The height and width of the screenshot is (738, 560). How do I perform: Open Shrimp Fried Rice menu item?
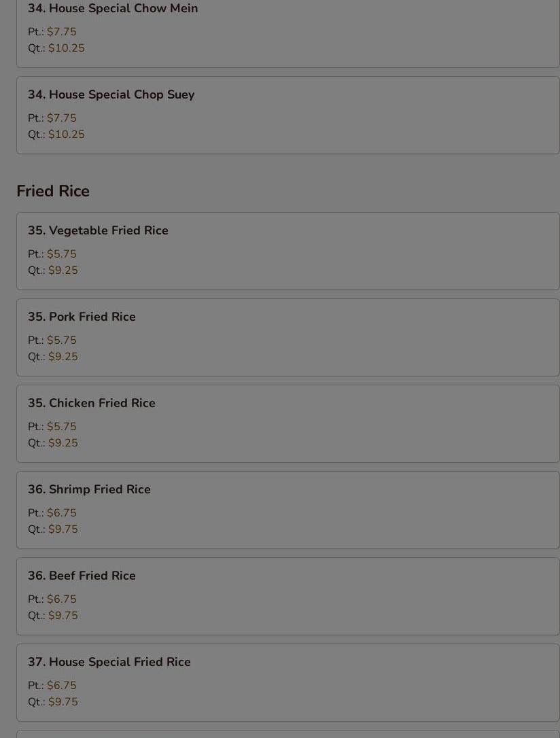(x=89, y=489)
